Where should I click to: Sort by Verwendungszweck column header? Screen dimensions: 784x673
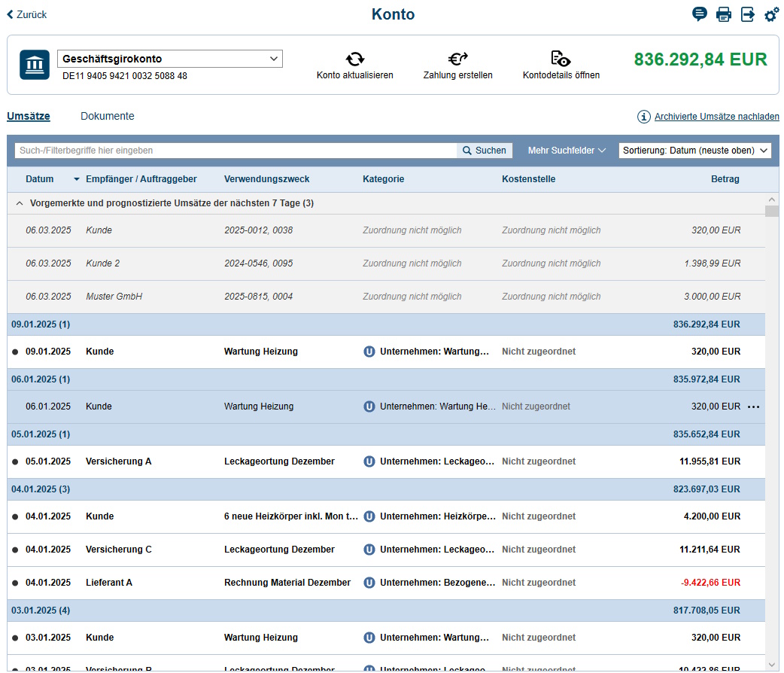266,179
